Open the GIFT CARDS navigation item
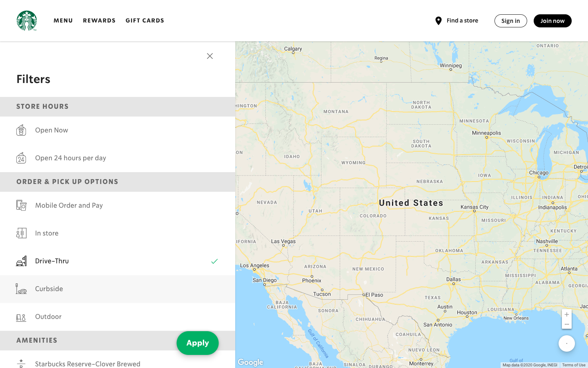The height and width of the screenshot is (368, 588). point(145,20)
